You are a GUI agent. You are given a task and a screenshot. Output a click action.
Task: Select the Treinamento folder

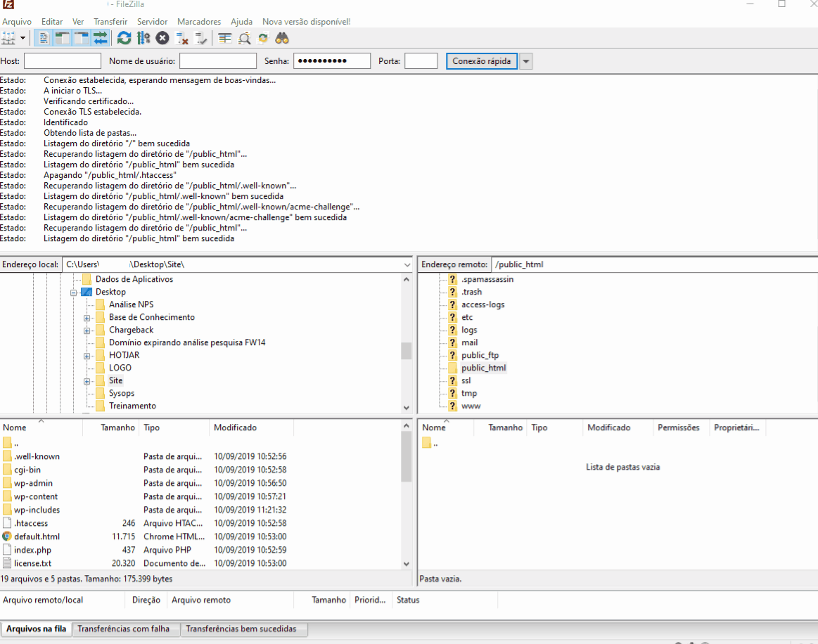(132, 406)
